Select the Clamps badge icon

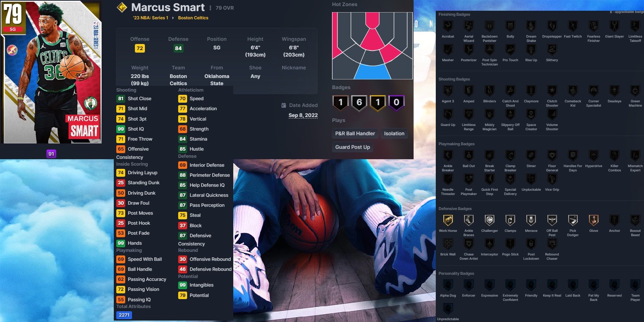pyautogui.click(x=510, y=220)
